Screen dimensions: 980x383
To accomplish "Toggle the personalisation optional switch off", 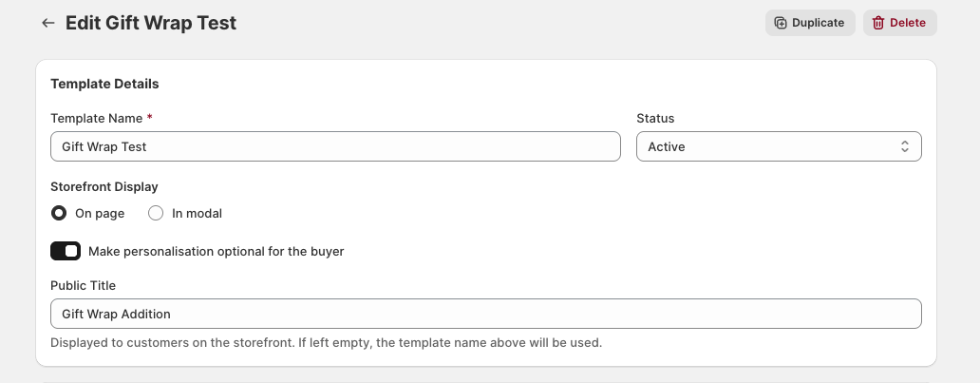I will click(x=66, y=251).
